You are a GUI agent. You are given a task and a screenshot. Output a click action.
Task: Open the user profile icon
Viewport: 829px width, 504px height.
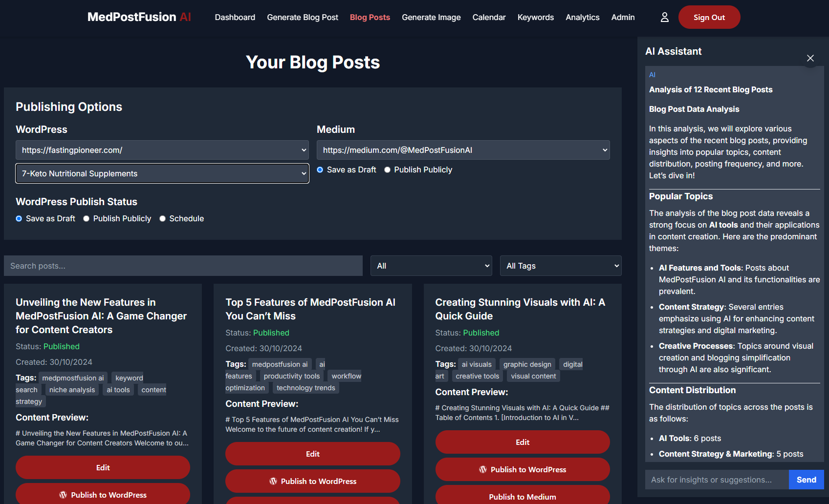(664, 17)
